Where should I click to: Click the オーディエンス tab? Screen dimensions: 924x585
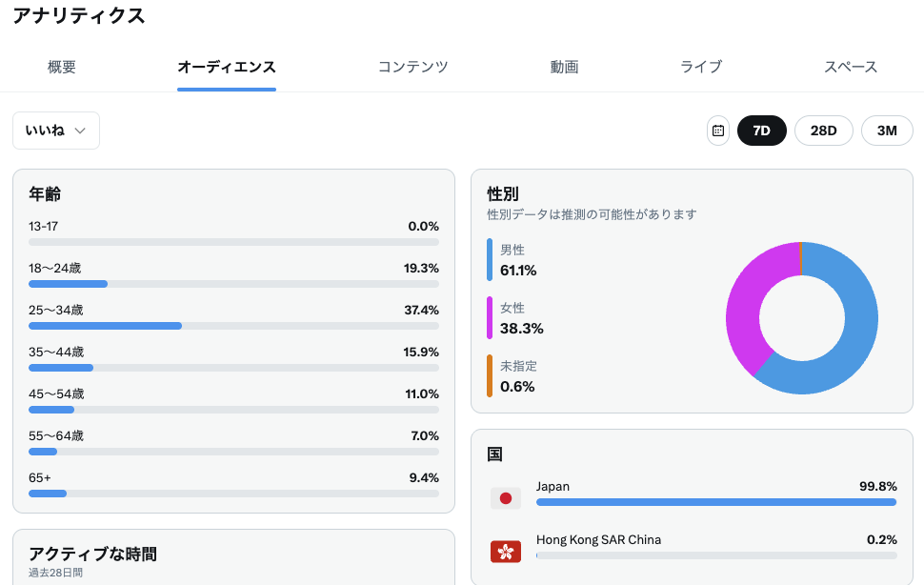(227, 67)
